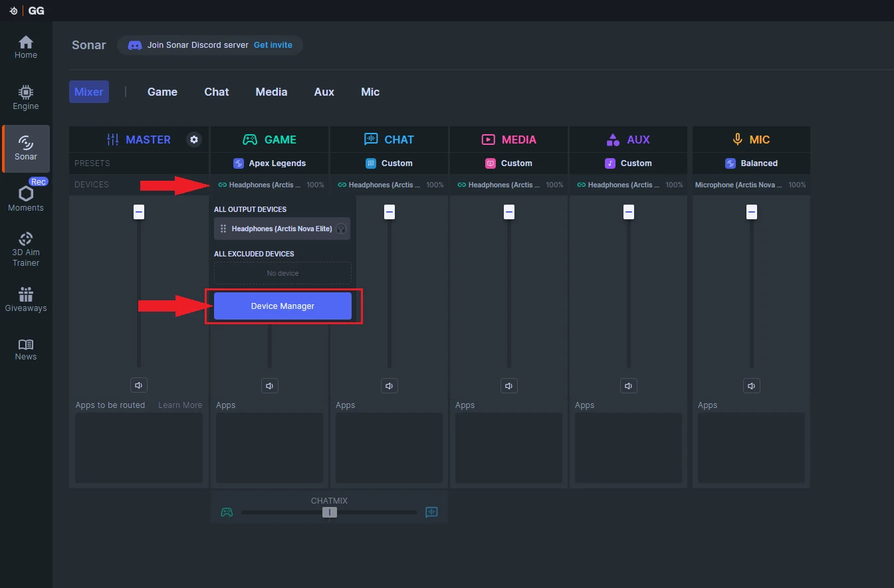This screenshot has height=588, width=894.
Task: Click the ChatMix slider handle
Action: pyautogui.click(x=330, y=512)
